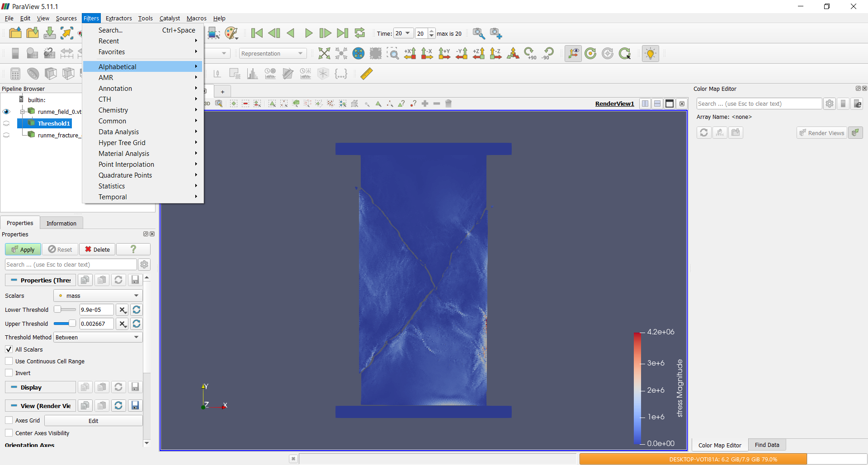Viewport: 868px width, 465px height.
Task: Open the Threshold Method Between dropdown
Action: pos(98,337)
